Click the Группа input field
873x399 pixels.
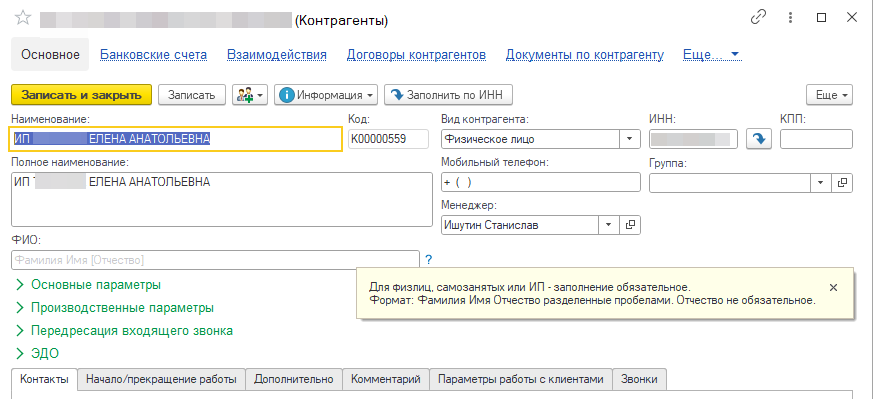(730, 183)
